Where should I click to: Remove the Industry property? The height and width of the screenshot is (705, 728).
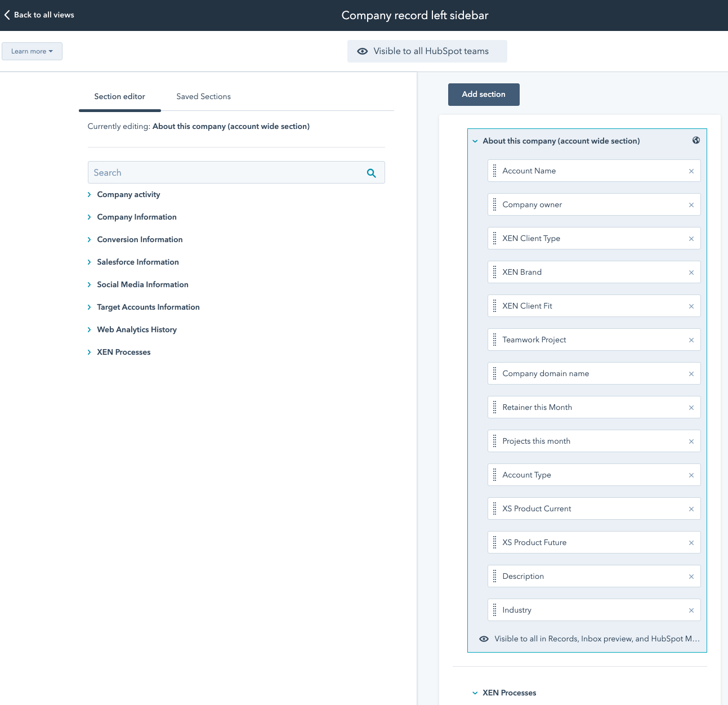coord(691,610)
